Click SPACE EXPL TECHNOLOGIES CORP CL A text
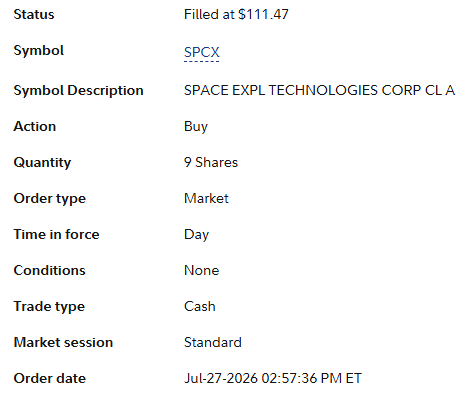 (319, 90)
